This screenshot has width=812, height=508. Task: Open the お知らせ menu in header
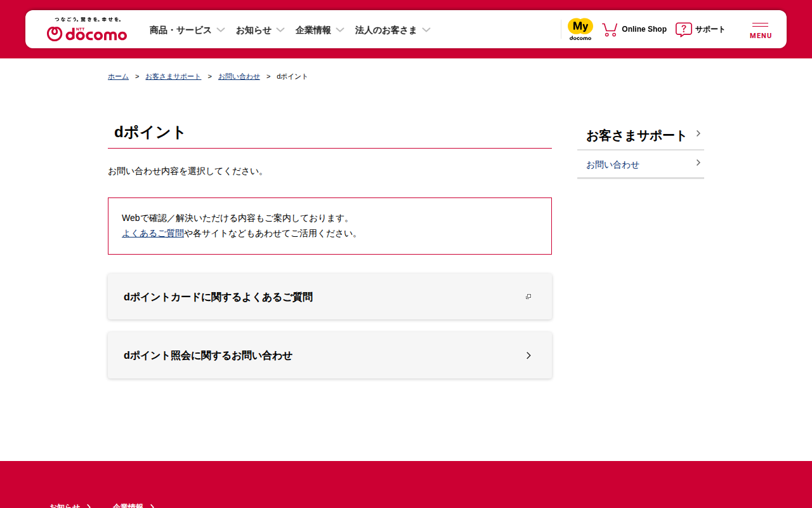tap(254, 30)
